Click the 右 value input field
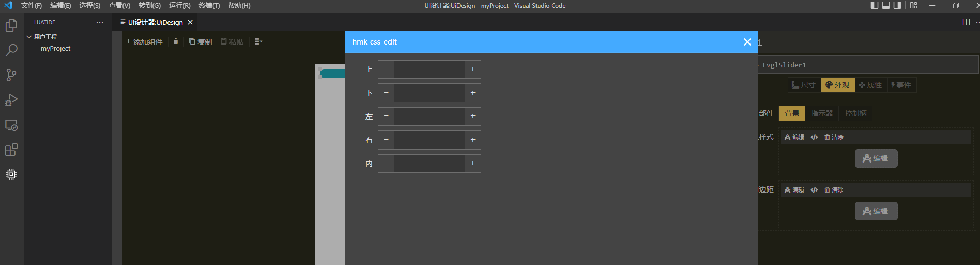980x265 pixels. click(430, 140)
